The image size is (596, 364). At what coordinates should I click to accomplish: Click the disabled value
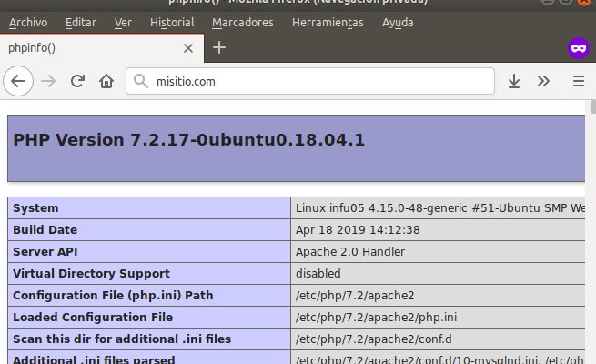point(318,274)
